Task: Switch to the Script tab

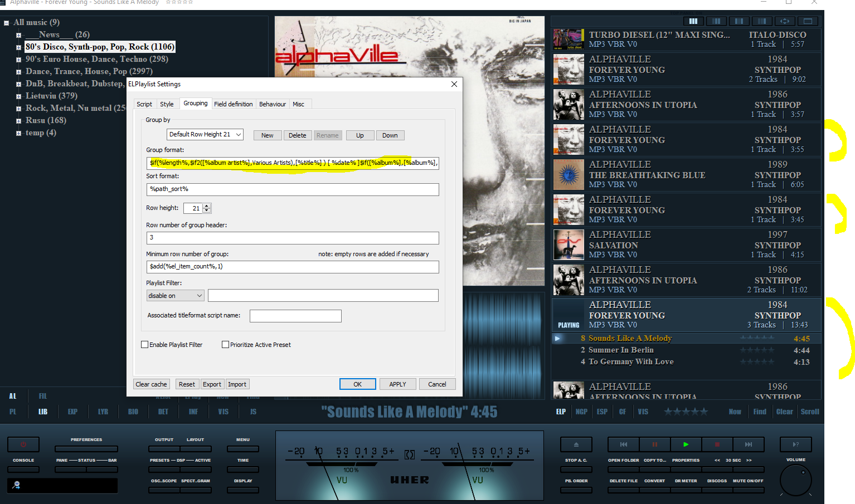Action: point(144,104)
